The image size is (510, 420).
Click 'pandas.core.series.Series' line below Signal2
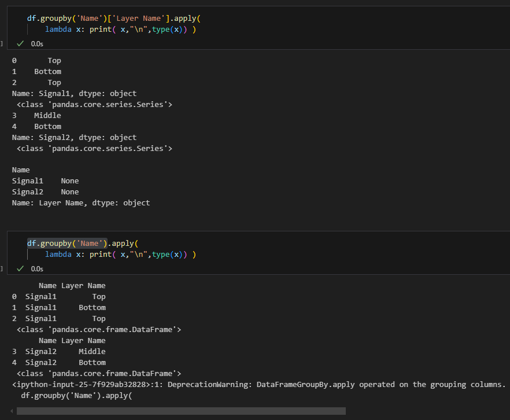94,149
